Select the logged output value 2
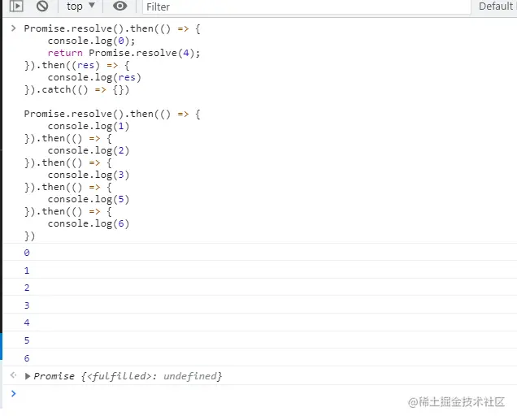 coord(27,288)
